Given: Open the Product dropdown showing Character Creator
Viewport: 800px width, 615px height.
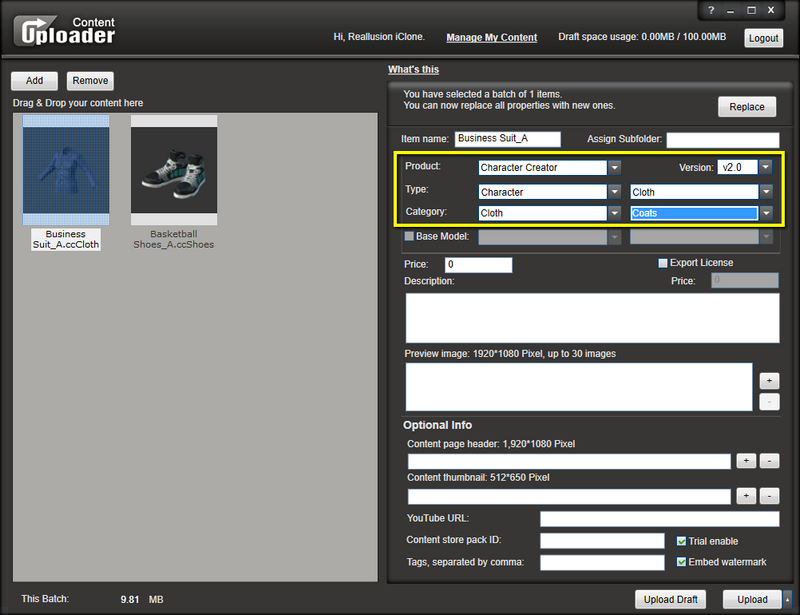Looking at the screenshot, I should coord(615,168).
